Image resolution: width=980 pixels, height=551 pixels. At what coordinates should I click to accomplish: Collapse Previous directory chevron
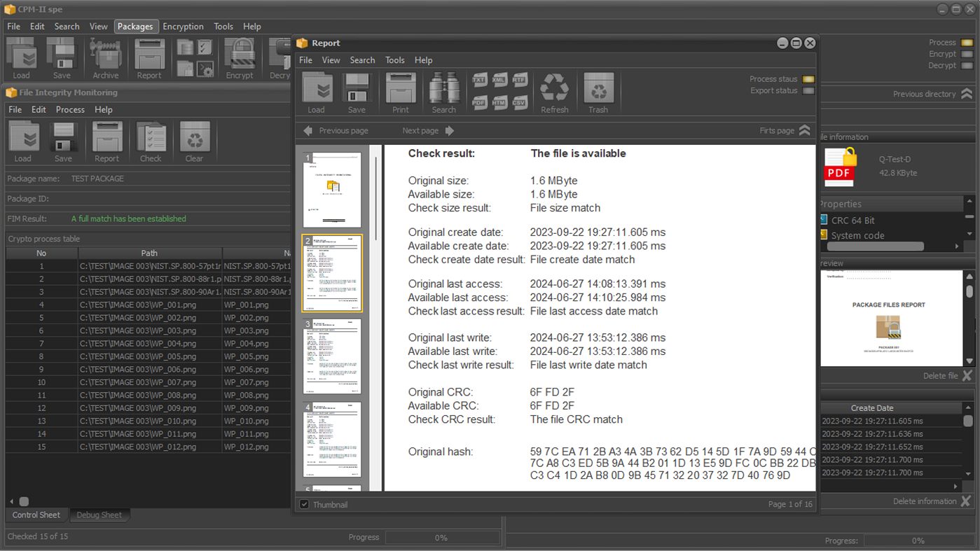[x=967, y=94]
